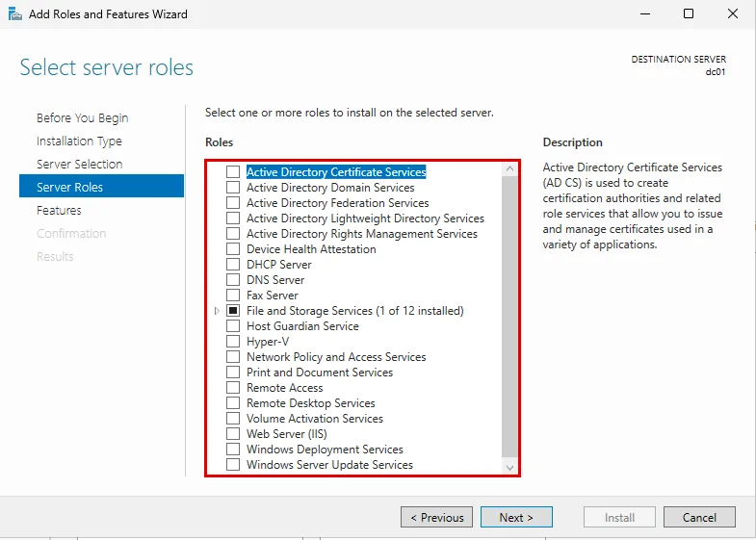Go to Before You Begin step
This screenshot has height=540, width=756.
83,118
